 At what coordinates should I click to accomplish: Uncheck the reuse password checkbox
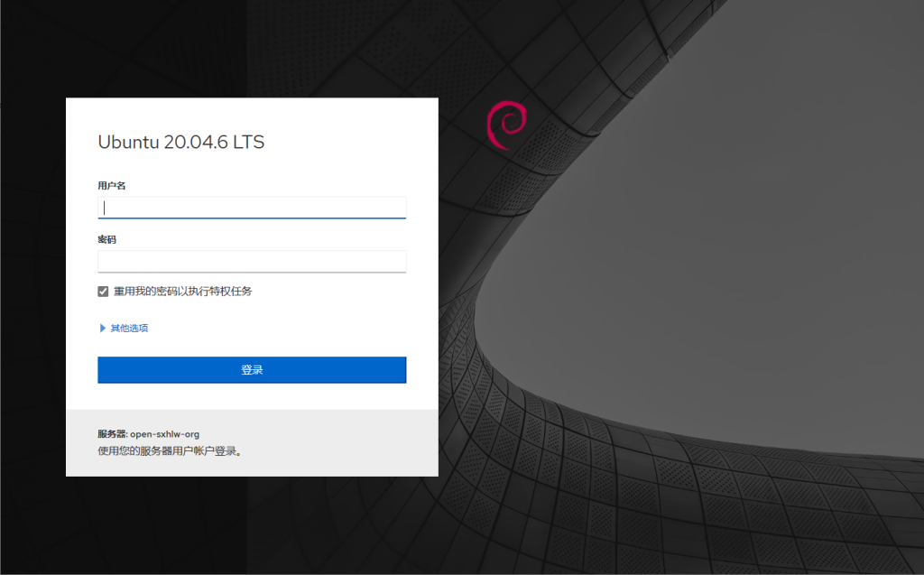(103, 292)
